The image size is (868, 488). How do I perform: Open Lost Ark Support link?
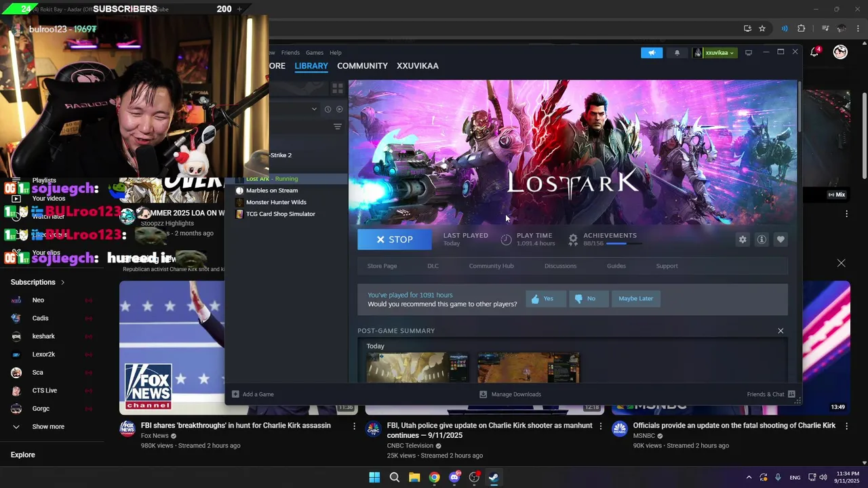click(667, 266)
